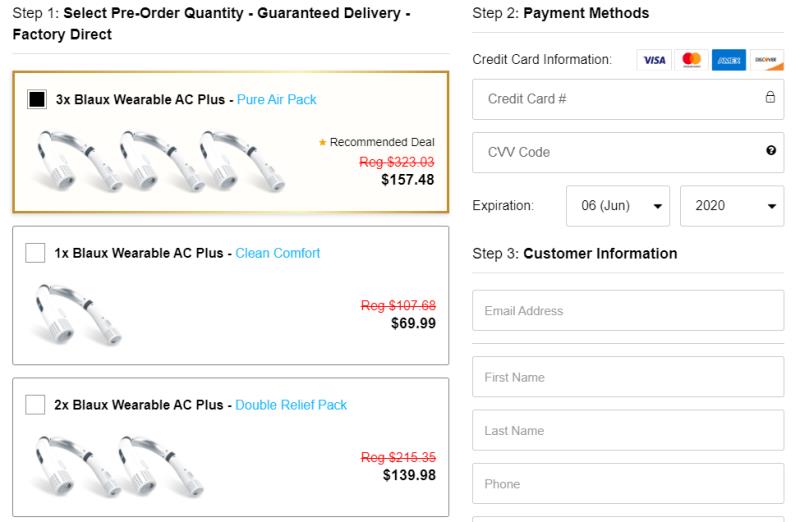Image resolution: width=800 pixels, height=522 pixels.
Task: Click the Recommended Deal star icon
Action: click(x=322, y=143)
